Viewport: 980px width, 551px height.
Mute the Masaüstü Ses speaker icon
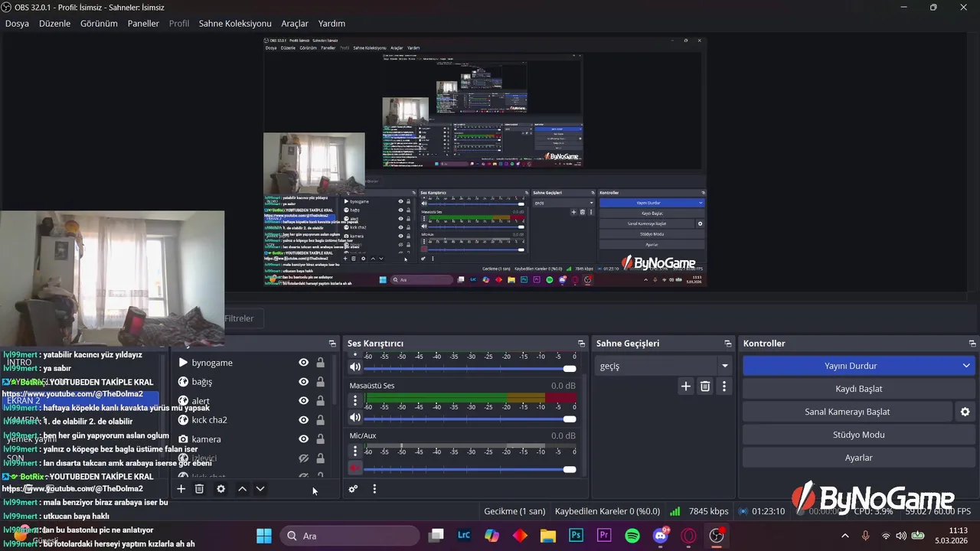click(355, 418)
